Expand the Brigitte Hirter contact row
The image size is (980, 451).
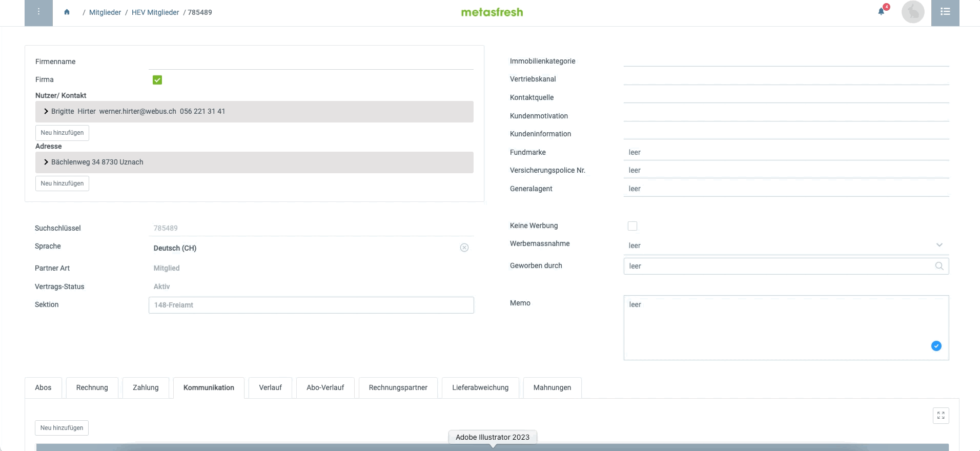coord(254,111)
